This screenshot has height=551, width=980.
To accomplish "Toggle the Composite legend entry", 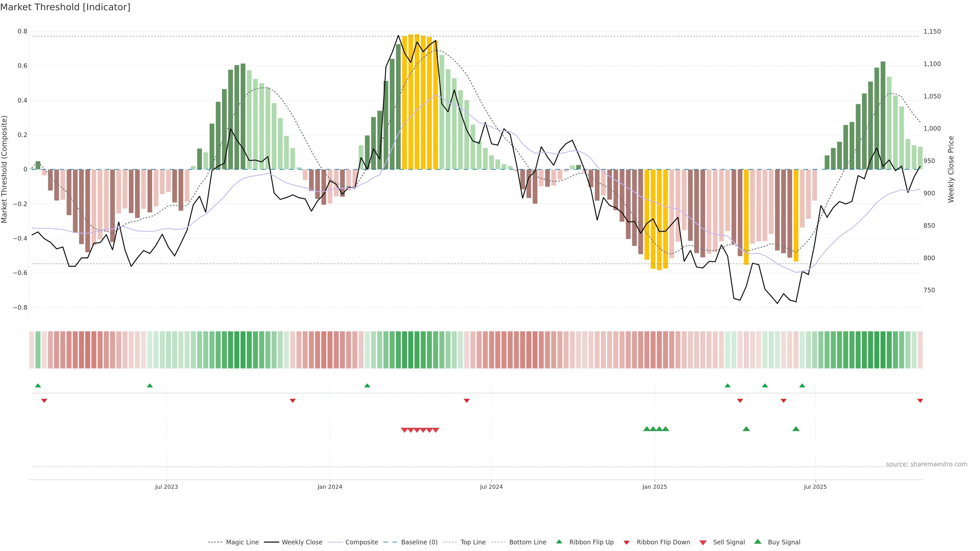I will [361, 542].
